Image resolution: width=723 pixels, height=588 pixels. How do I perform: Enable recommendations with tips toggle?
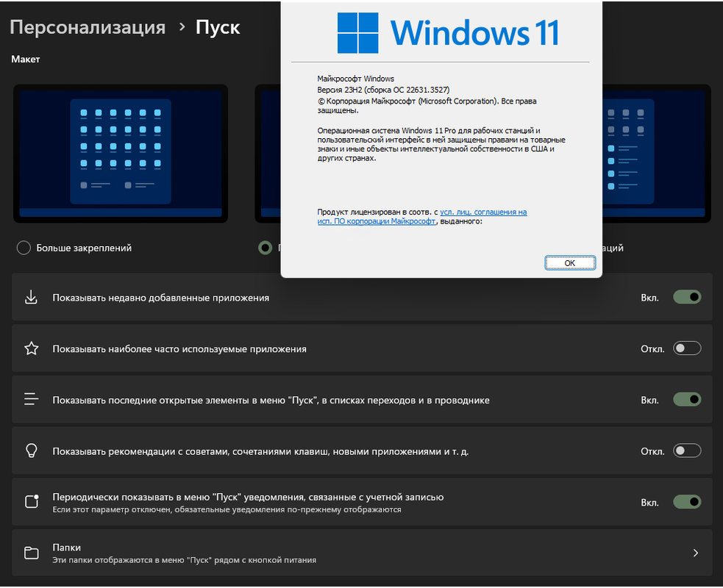point(687,451)
